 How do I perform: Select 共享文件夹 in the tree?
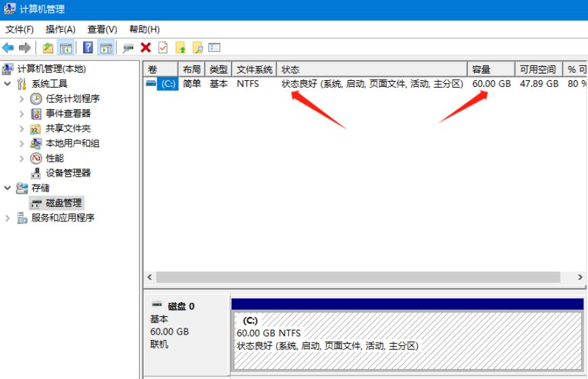point(68,128)
